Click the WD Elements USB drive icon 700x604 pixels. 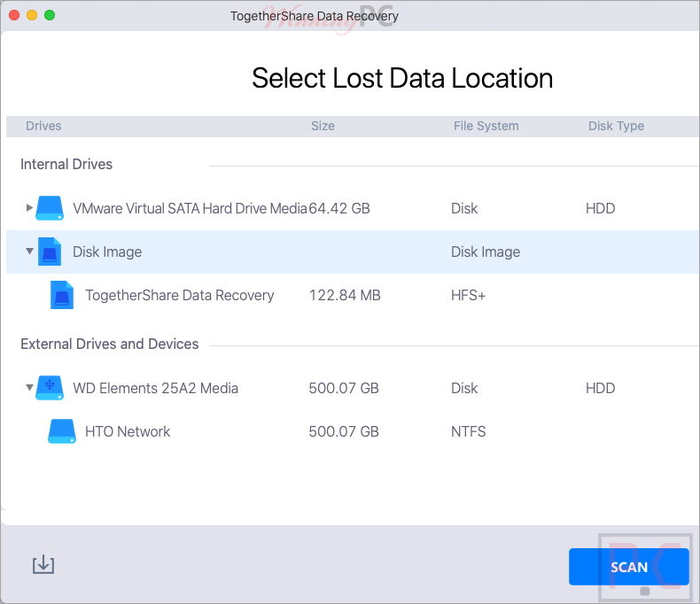tap(50, 388)
